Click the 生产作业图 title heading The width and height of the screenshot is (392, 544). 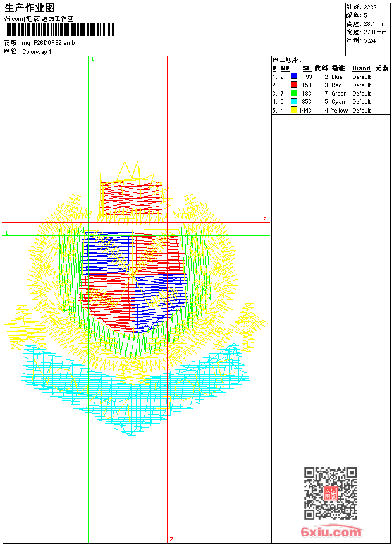(x=30, y=8)
